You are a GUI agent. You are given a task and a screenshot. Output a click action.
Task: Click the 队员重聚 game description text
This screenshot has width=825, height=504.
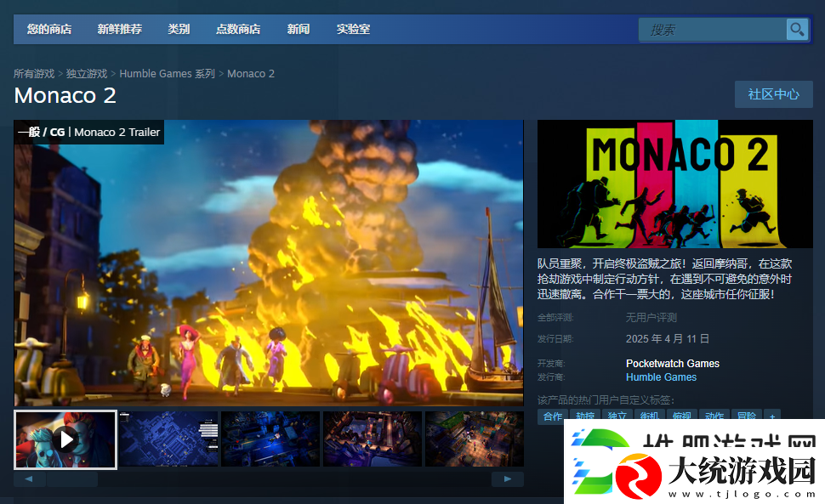[x=664, y=279]
